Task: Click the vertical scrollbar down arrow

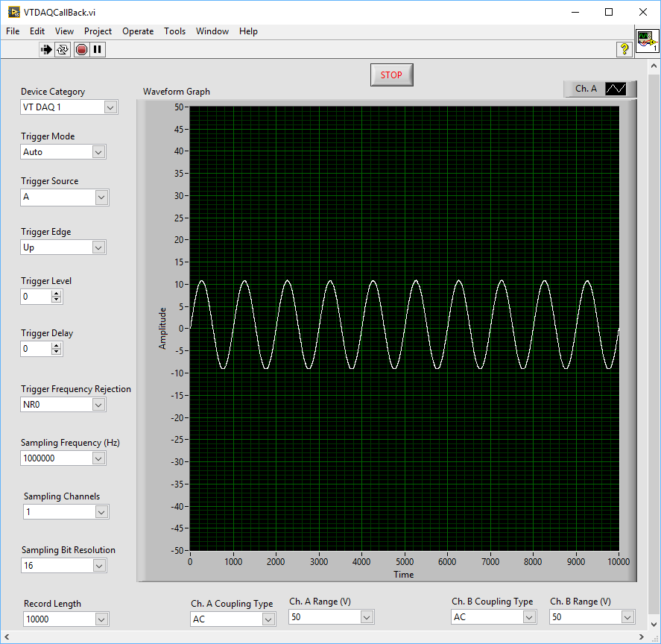Action: click(654, 624)
